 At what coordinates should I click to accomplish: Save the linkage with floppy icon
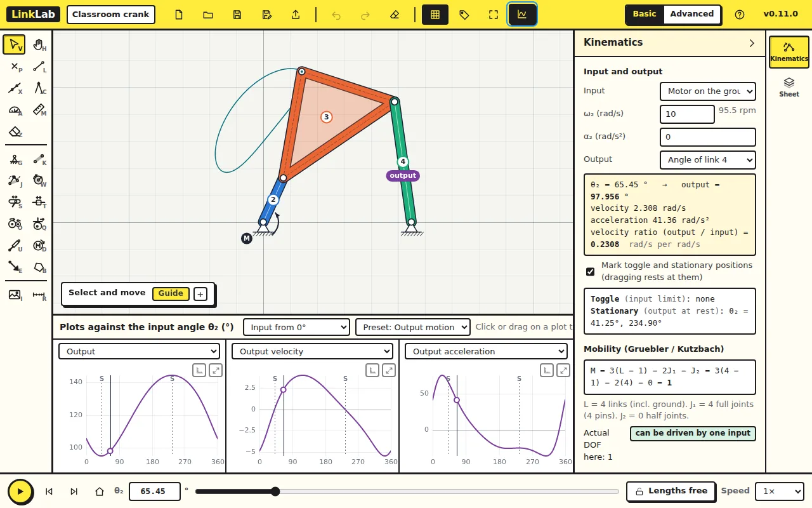pos(237,15)
